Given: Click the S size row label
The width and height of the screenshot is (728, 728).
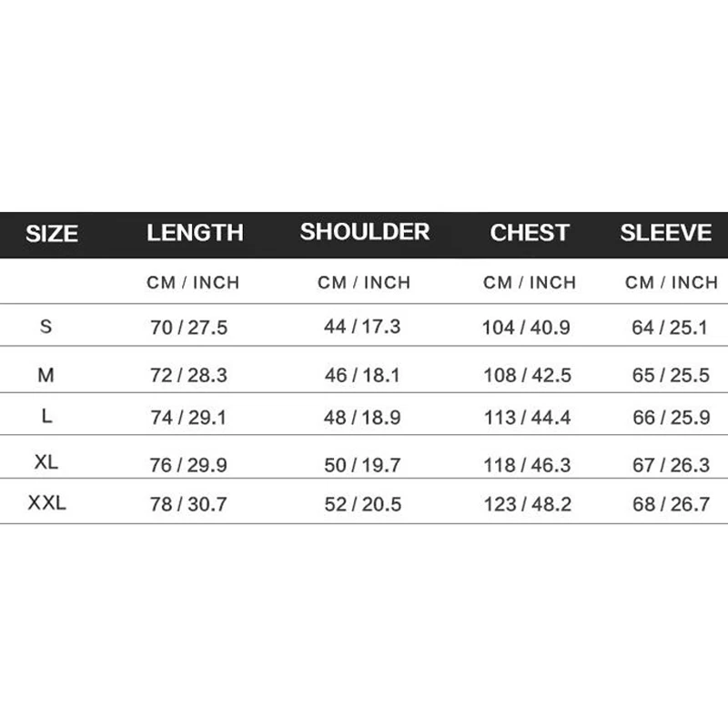Looking at the screenshot, I should click(x=46, y=326).
